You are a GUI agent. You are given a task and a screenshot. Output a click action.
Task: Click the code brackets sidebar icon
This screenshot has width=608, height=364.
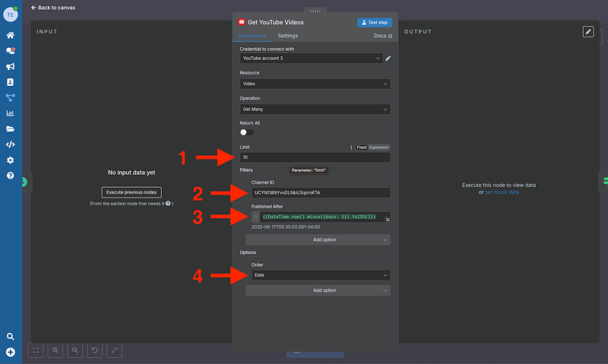click(x=11, y=144)
